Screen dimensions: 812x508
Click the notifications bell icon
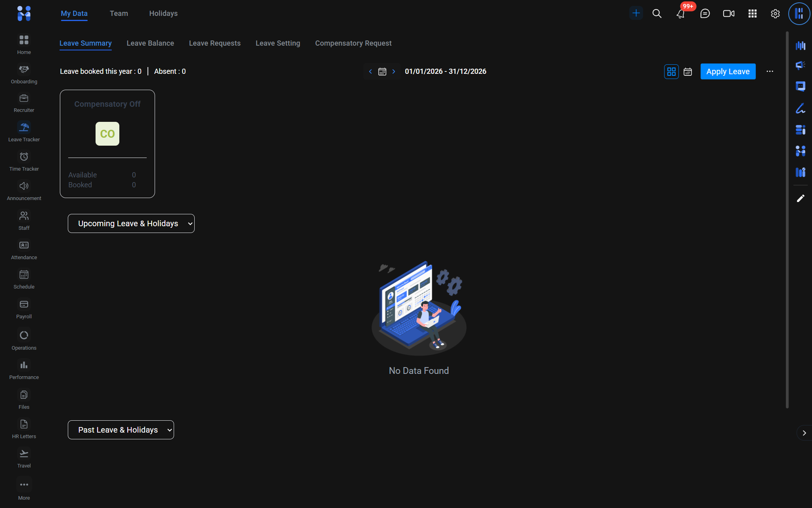click(680, 14)
